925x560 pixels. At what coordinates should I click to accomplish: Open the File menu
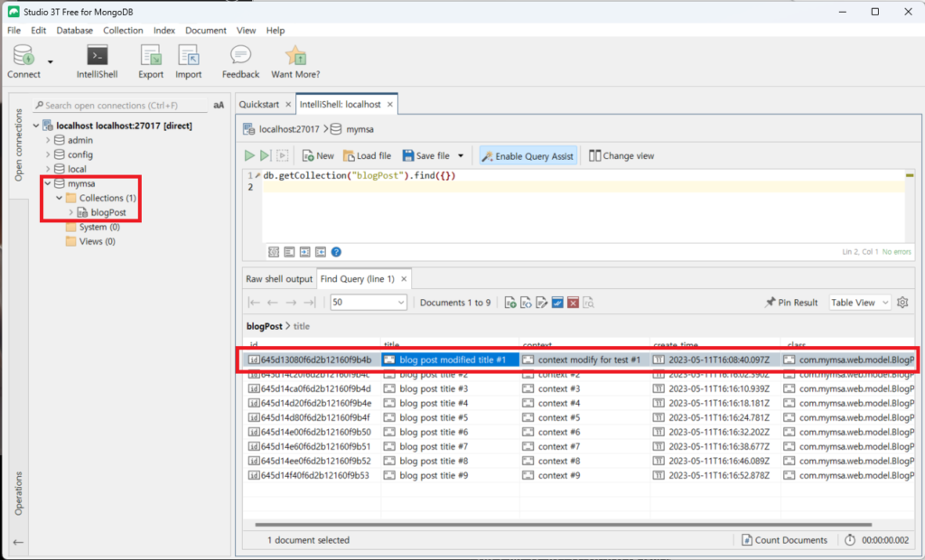14,30
